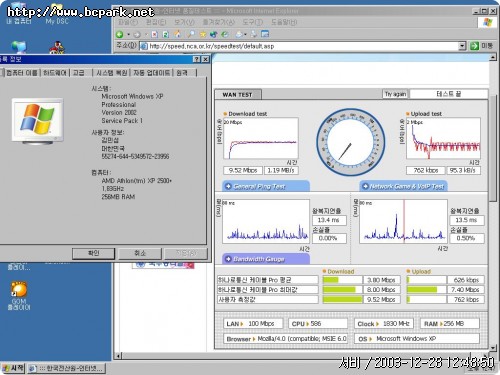Open the 보기(V) menu in Internet Explorer
This screenshot has height=375, width=500.
click(184, 22)
